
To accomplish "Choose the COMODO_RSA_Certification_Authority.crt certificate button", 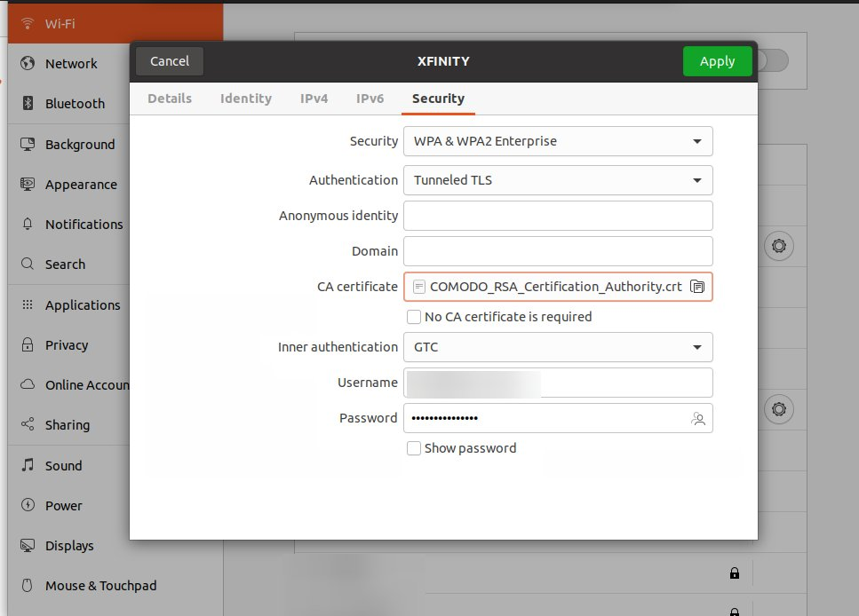I will (x=558, y=287).
